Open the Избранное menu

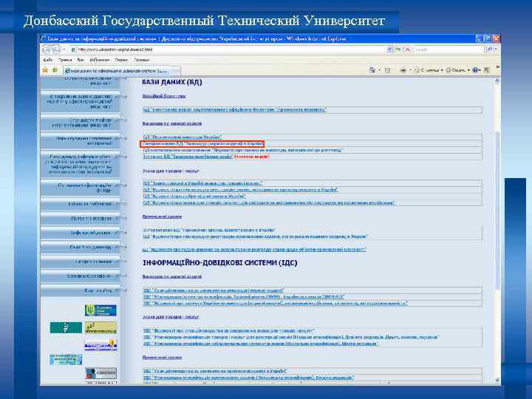100,60
